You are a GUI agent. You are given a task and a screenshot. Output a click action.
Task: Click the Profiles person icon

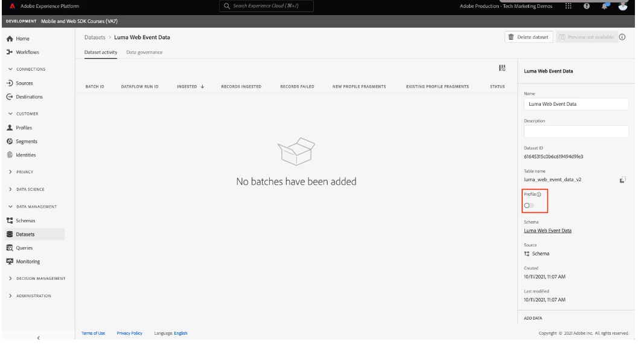click(10, 127)
